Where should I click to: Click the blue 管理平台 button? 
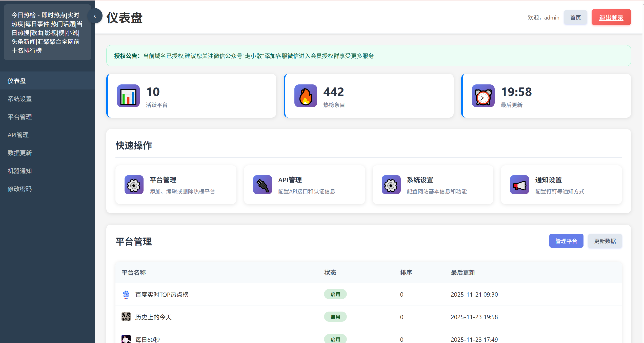tap(566, 241)
